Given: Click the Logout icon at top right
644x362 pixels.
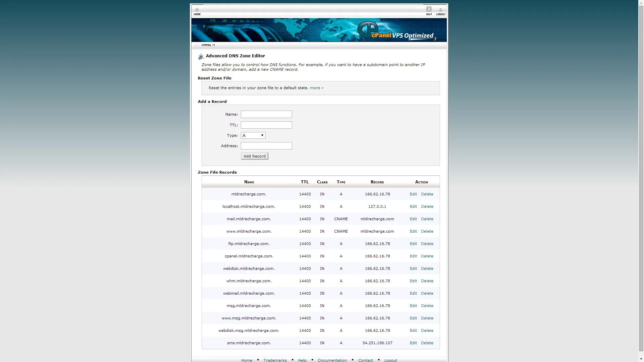Looking at the screenshot, I should click(x=441, y=11).
